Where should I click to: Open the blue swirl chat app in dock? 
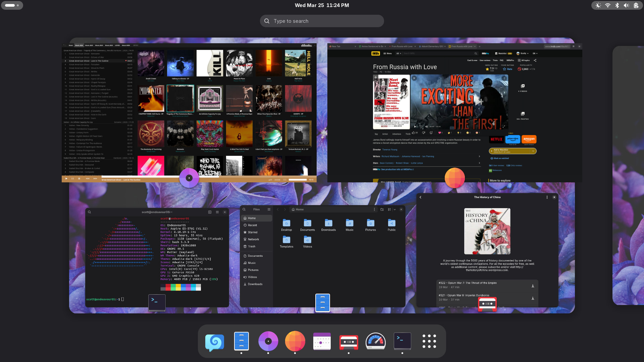pos(214,341)
